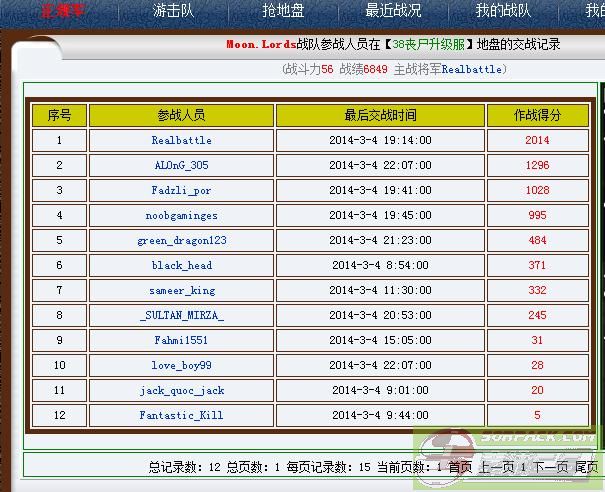Open the 最近战况 menu item
This screenshot has height=492, width=605.
click(393, 11)
